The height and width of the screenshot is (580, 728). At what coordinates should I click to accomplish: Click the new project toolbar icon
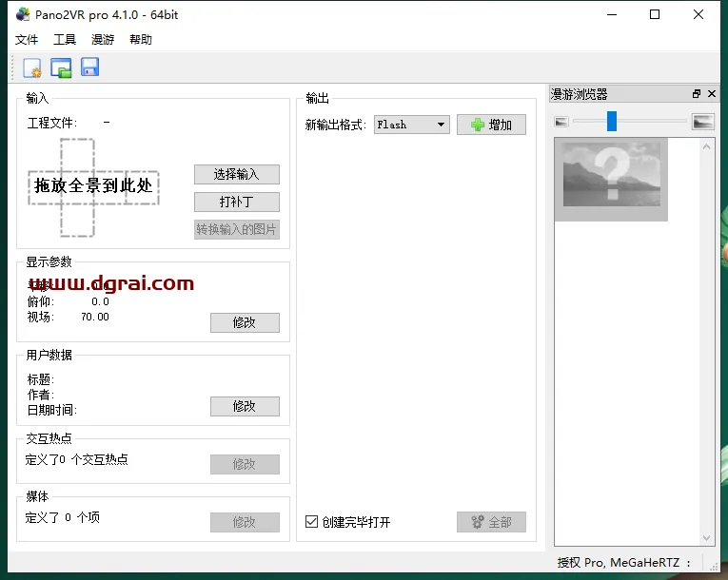32,68
